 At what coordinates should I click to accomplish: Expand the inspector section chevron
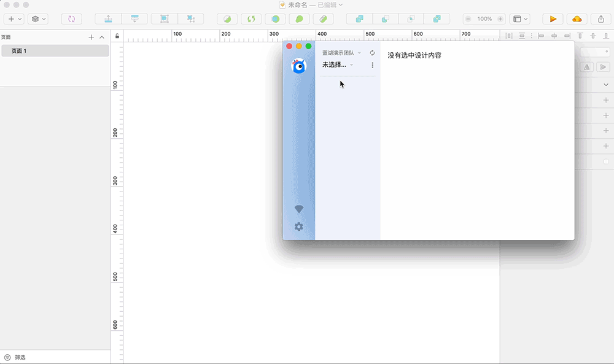click(x=606, y=85)
